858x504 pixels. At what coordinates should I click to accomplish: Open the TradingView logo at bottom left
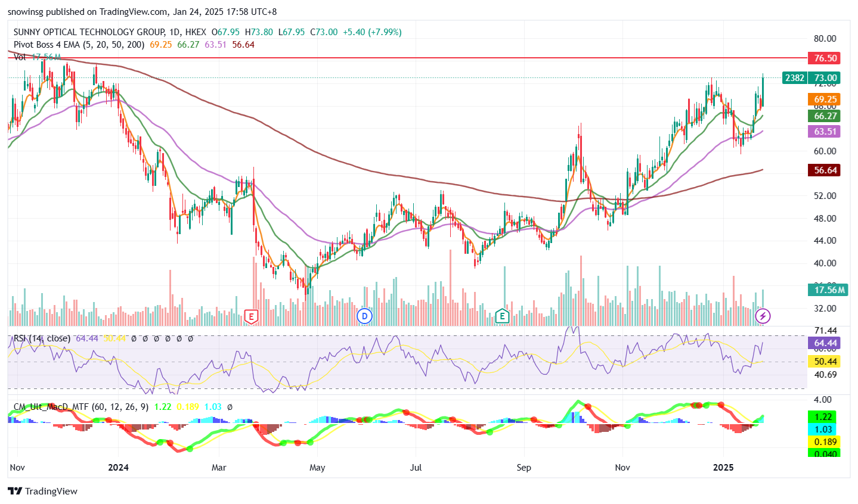[43, 491]
